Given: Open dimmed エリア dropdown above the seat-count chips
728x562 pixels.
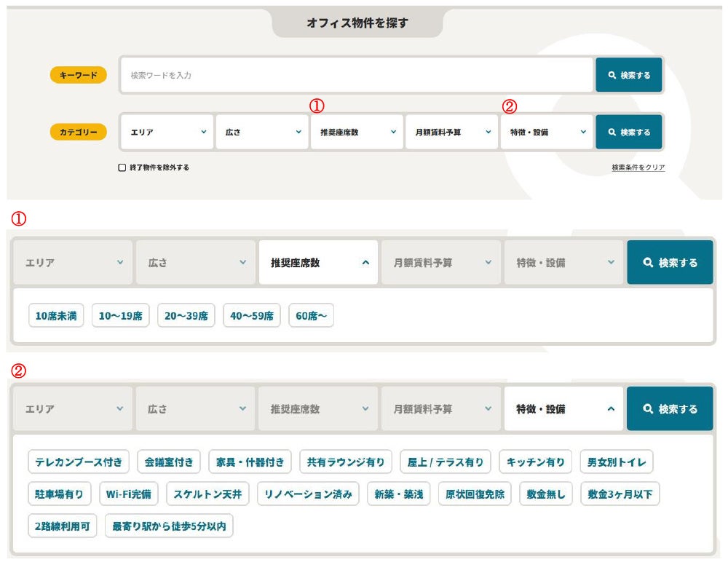Looking at the screenshot, I should (73, 262).
